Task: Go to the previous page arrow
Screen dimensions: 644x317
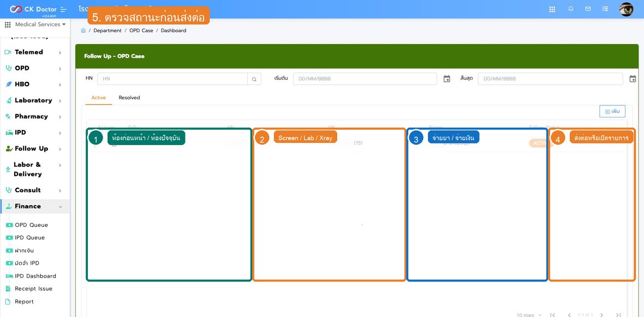Action: [569, 315]
